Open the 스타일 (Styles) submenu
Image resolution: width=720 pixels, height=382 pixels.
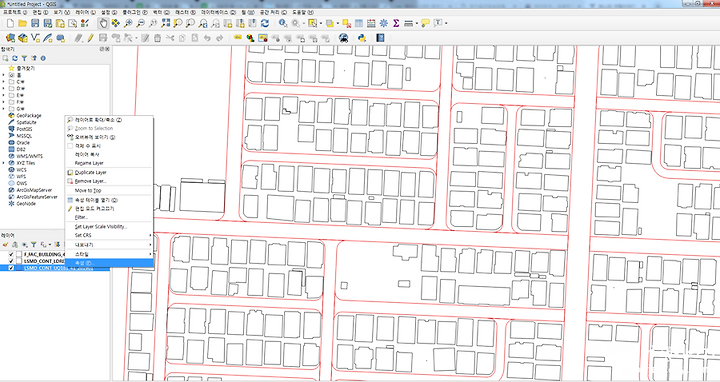coord(109,254)
